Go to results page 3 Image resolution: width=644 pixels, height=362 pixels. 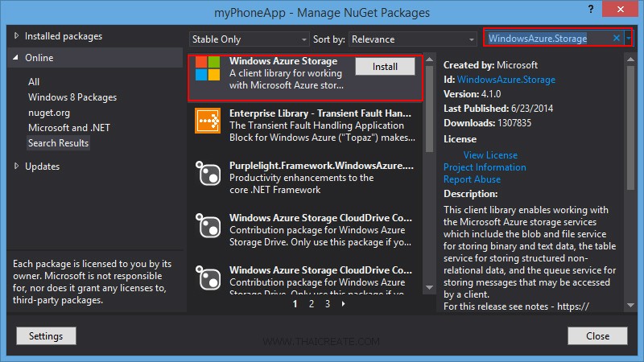328,304
